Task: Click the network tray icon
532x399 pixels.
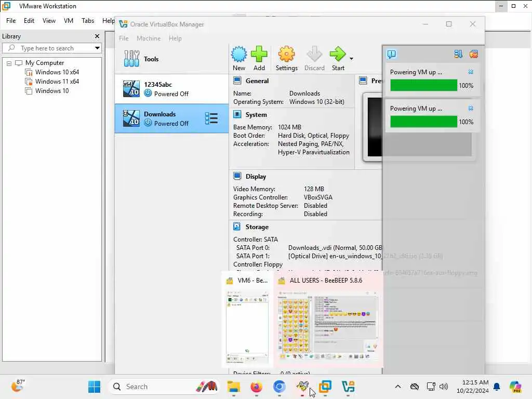Action: pyautogui.click(x=431, y=387)
